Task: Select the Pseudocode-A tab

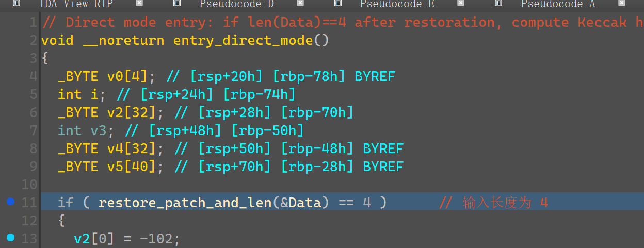Action: coord(558,4)
